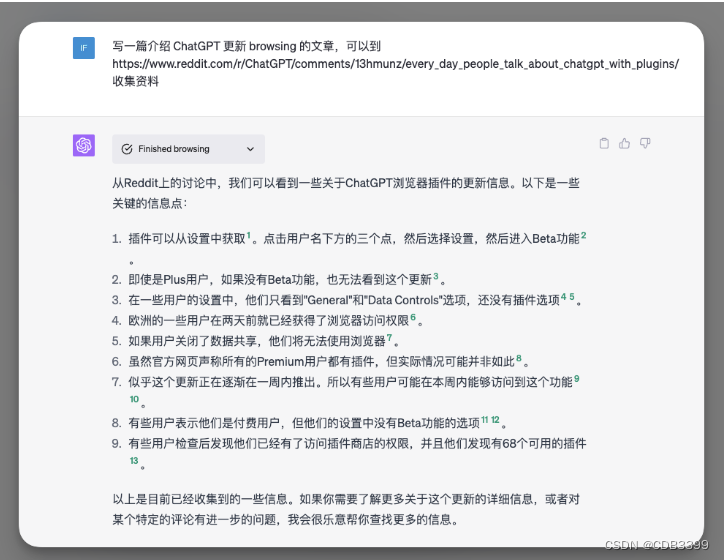Give the response a thumbs up
The width and height of the screenshot is (725, 560).
coord(625,143)
